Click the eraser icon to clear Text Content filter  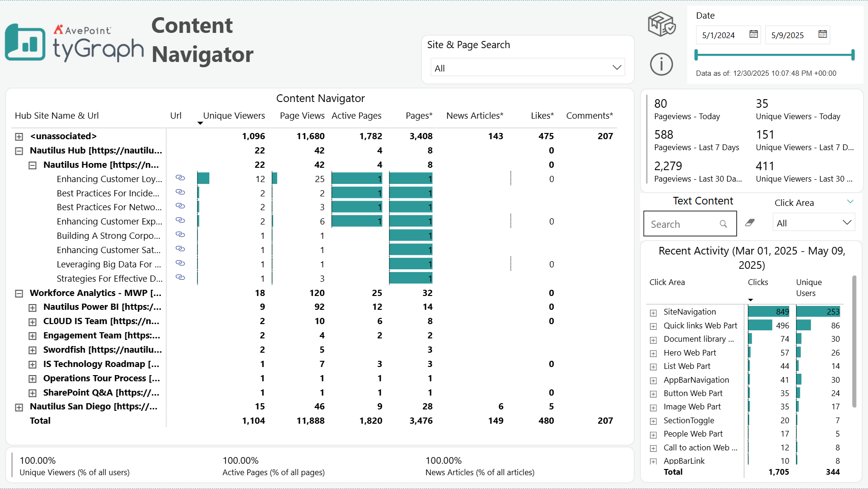coord(750,223)
